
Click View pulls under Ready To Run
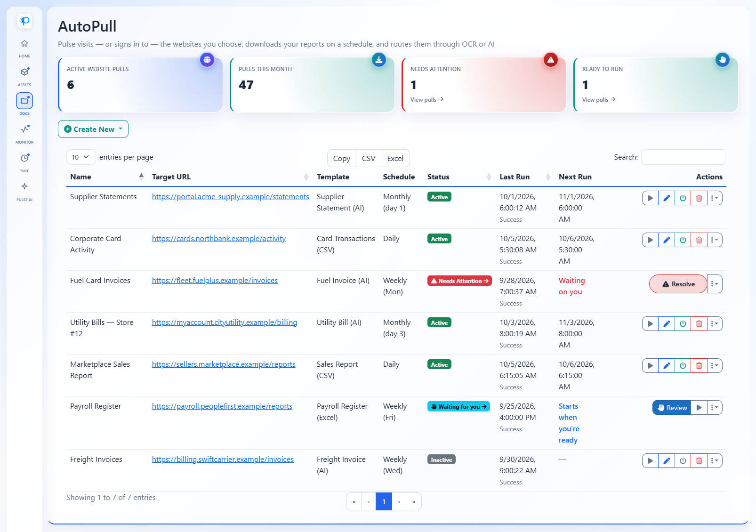(599, 100)
